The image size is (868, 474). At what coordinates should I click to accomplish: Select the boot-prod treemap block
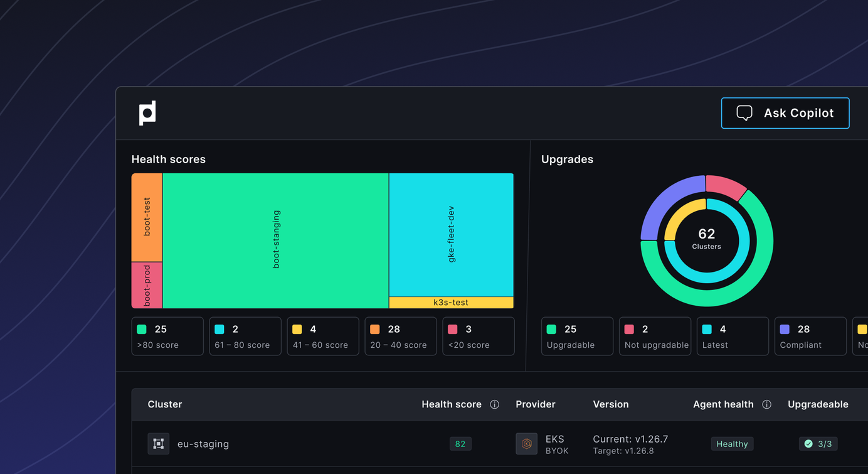tap(147, 285)
